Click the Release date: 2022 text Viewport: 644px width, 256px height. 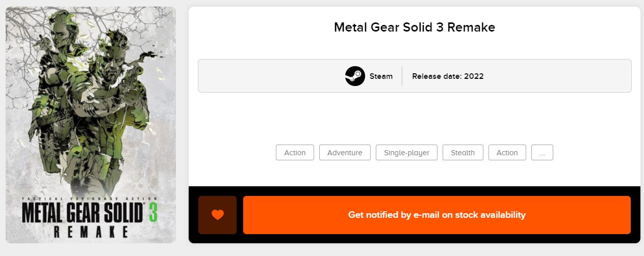(448, 76)
